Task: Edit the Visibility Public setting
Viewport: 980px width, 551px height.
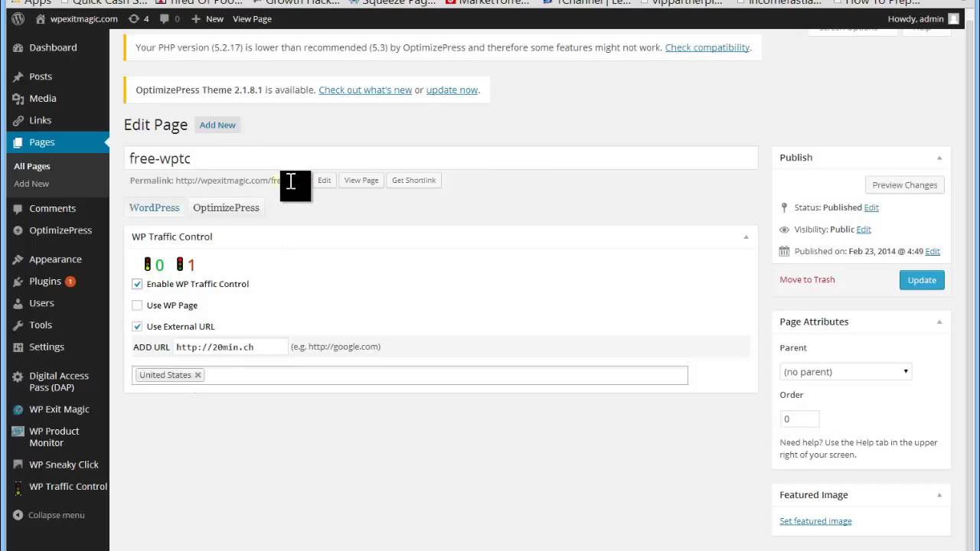Action: click(x=864, y=230)
